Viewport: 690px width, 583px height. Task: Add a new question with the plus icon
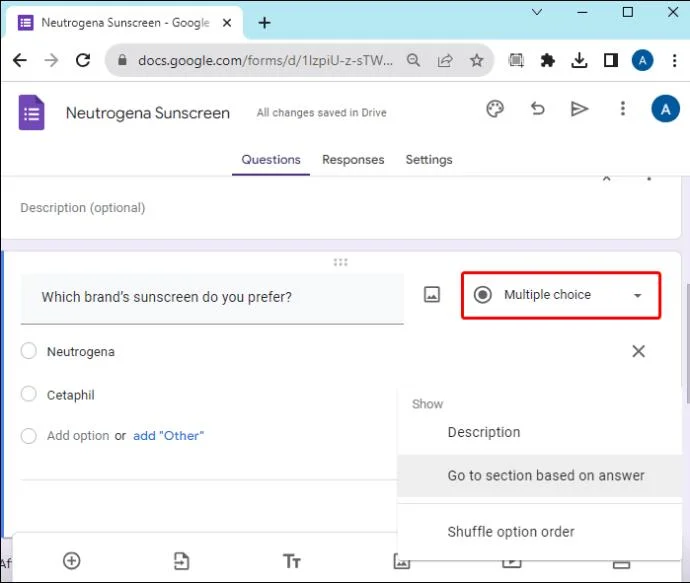[x=71, y=561]
